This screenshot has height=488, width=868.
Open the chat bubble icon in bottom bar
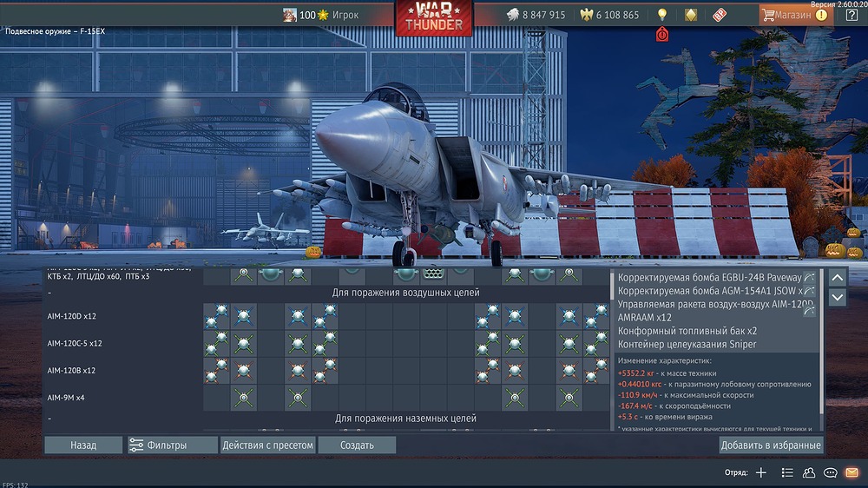(831, 472)
